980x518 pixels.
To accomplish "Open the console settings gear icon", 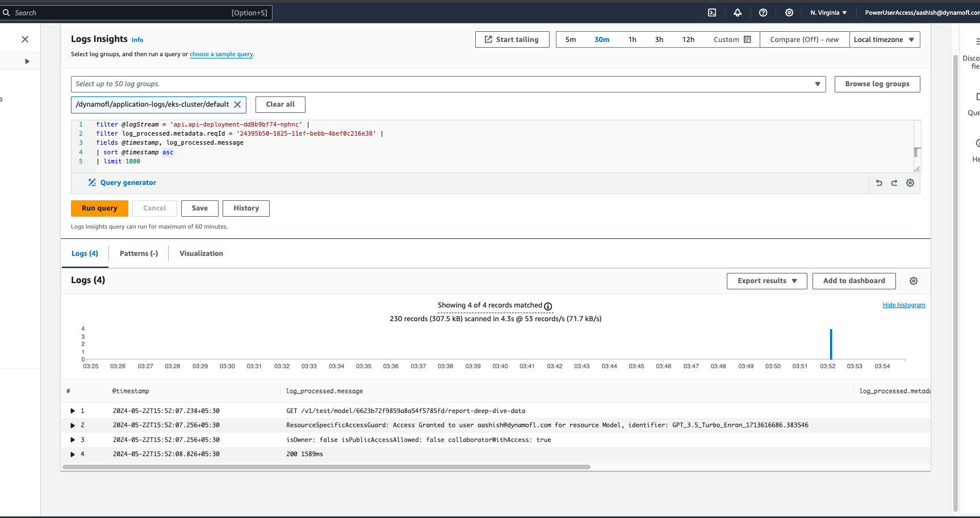I will [789, 12].
